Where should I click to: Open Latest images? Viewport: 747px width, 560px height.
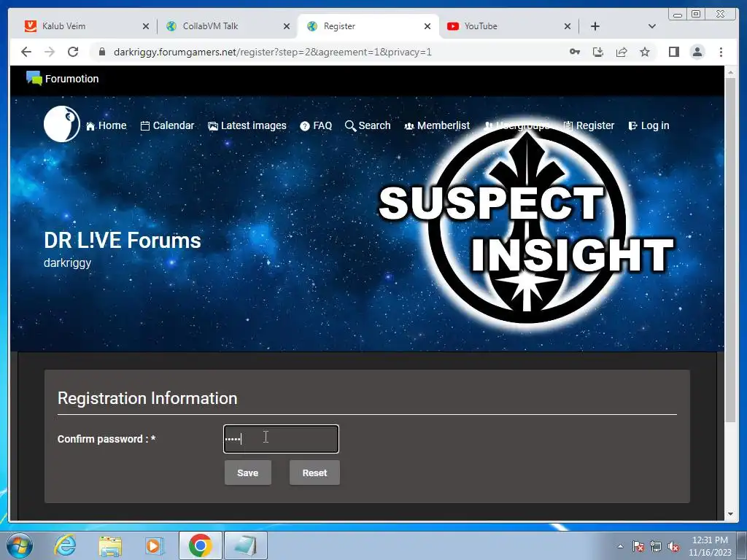[247, 125]
